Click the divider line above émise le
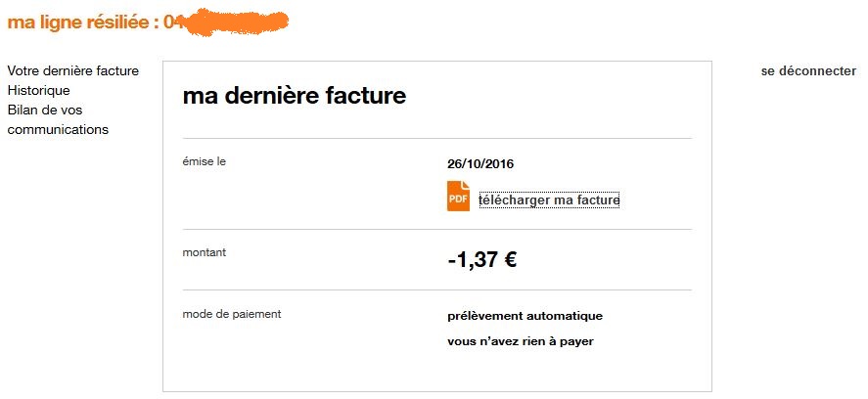Screen dimensions: 868x399 pyautogui.click(x=436, y=139)
